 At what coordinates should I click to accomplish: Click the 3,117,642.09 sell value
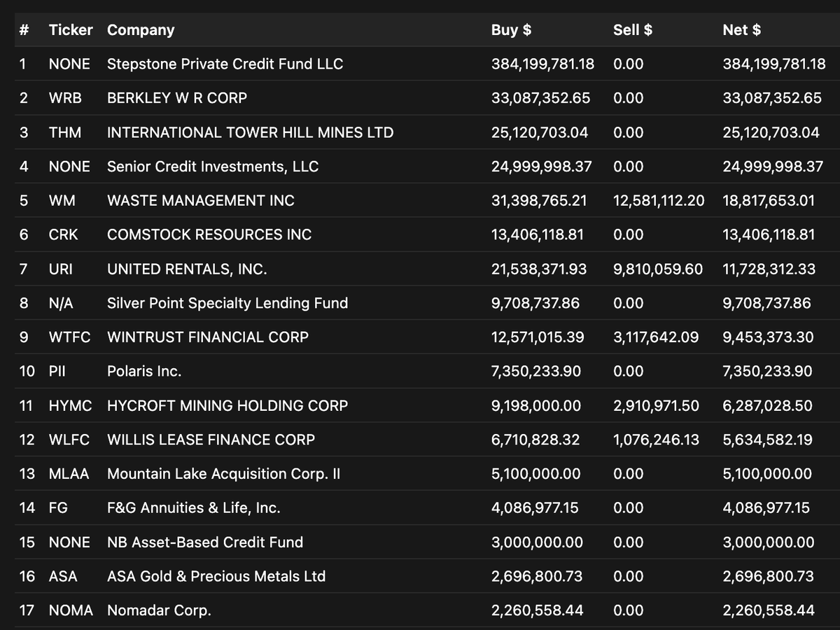(656, 337)
